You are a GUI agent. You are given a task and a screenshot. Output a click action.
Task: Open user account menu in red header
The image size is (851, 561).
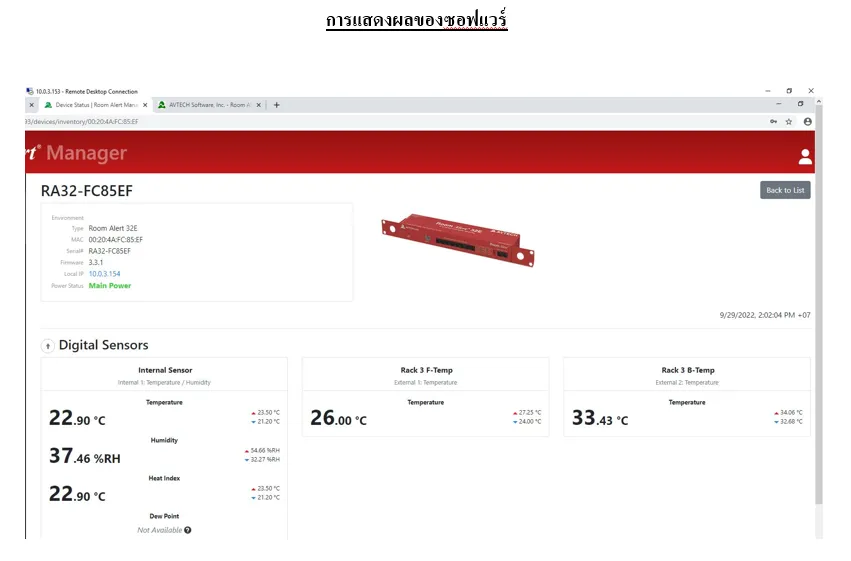point(804,156)
